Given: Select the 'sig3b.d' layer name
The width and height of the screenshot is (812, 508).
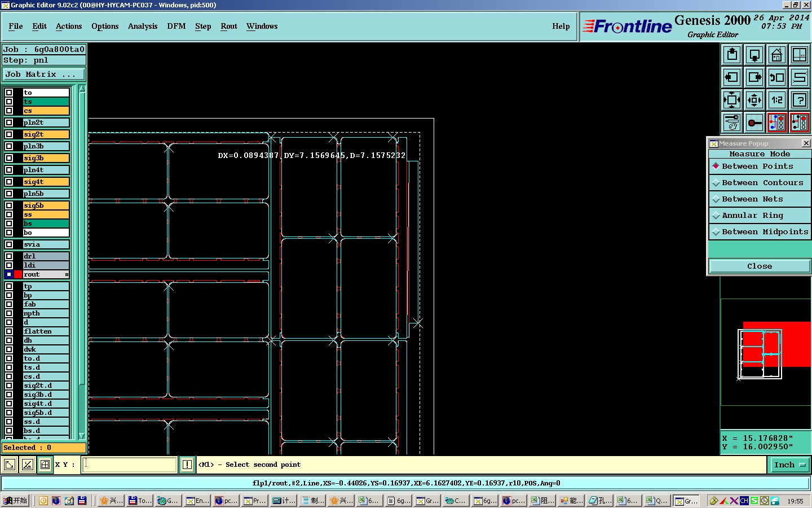Looking at the screenshot, I should coord(46,395).
